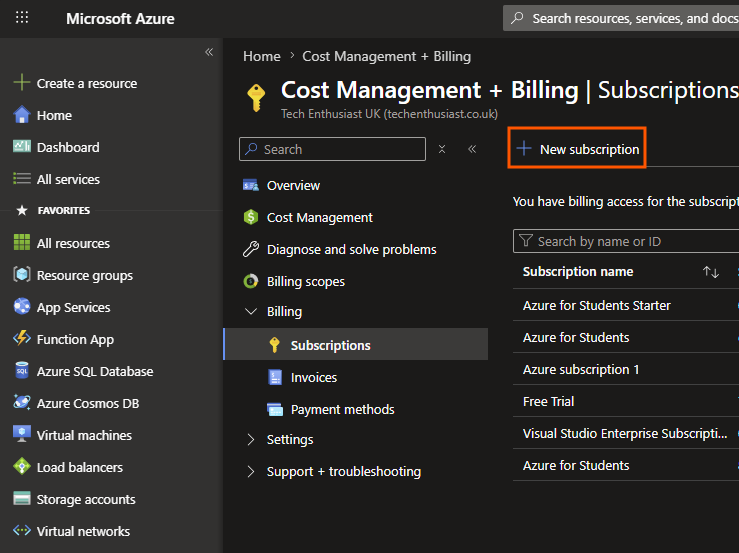Image resolution: width=739 pixels, height=553 pixels.
Task: Expand the Settings section
Action: 251,439
